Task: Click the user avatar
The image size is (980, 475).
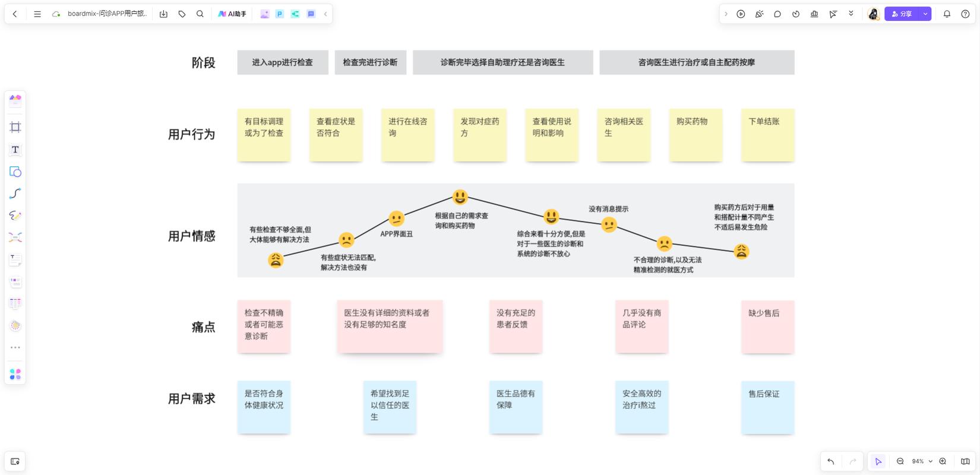Action: 873,14
